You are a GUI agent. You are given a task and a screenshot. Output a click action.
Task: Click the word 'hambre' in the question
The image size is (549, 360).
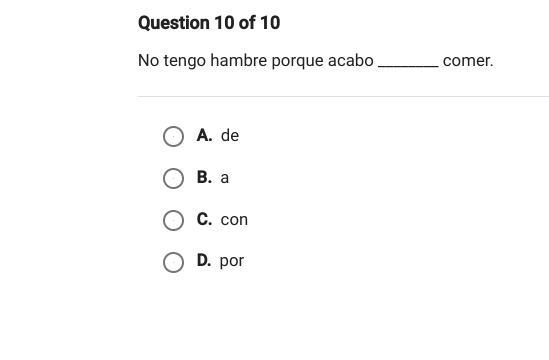239,60
